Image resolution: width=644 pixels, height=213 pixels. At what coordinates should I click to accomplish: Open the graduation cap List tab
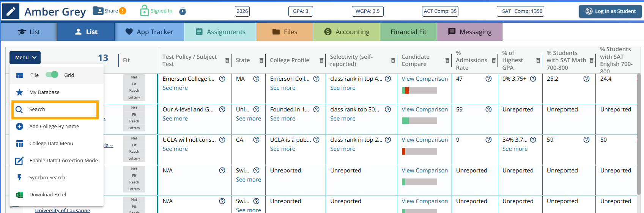coord(29,32)
